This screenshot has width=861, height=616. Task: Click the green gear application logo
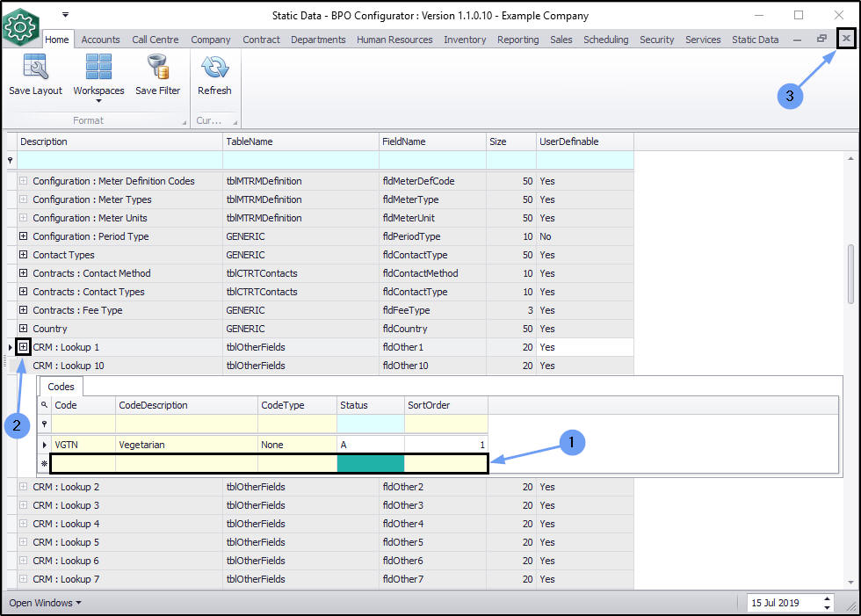click(21, 28)
